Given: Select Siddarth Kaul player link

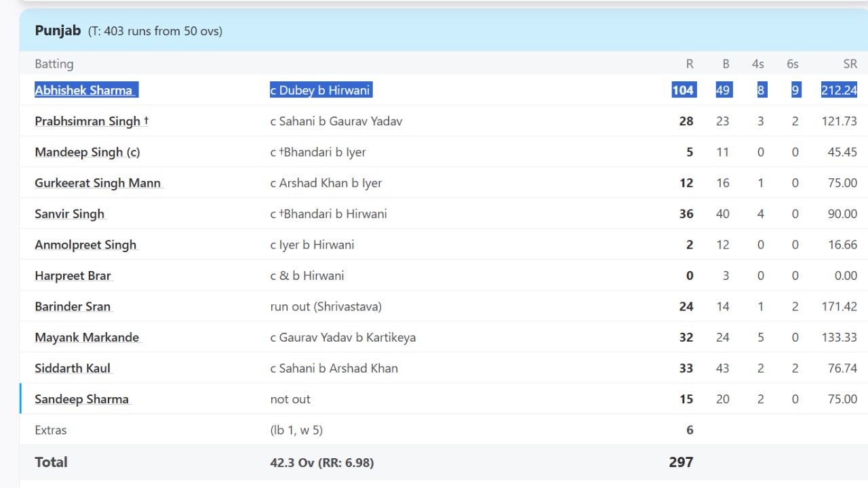Looking at the screenshot, I should click(x=73, y=369).
